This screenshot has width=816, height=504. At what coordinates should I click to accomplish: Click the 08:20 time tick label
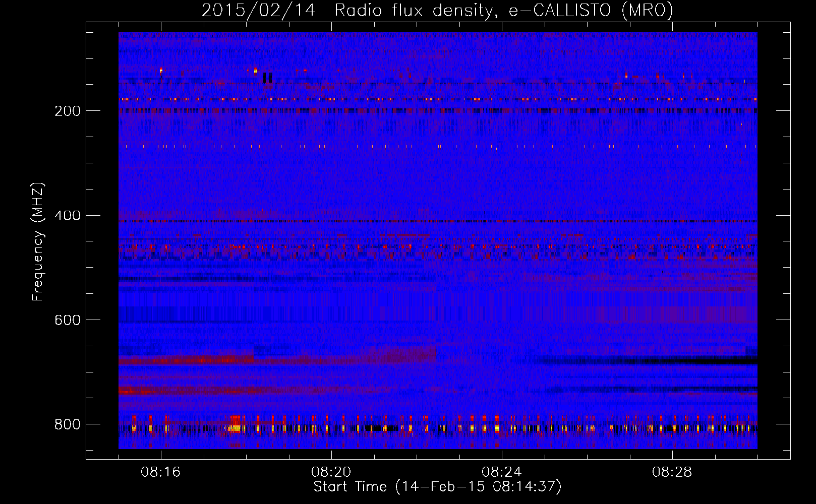point(331,472)
